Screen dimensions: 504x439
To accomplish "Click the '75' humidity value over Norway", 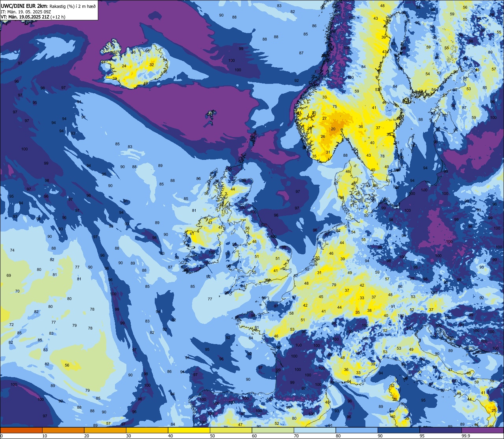I will pyautogui.click(x=335, y=107).
